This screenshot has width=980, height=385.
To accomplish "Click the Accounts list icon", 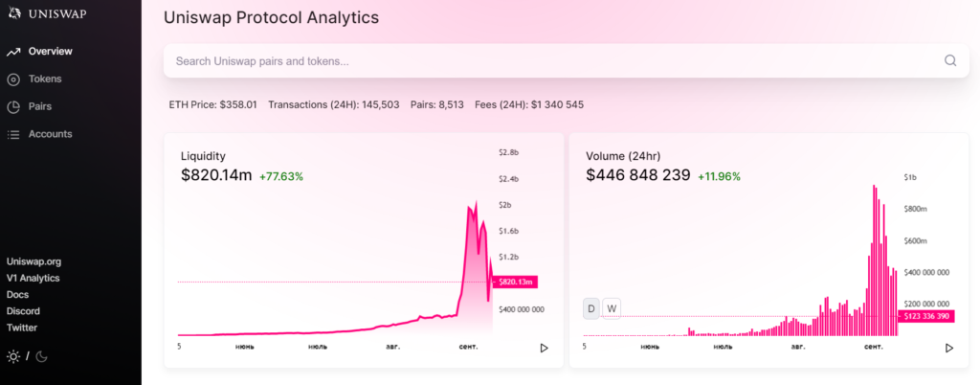I will (x=13, y=134).
